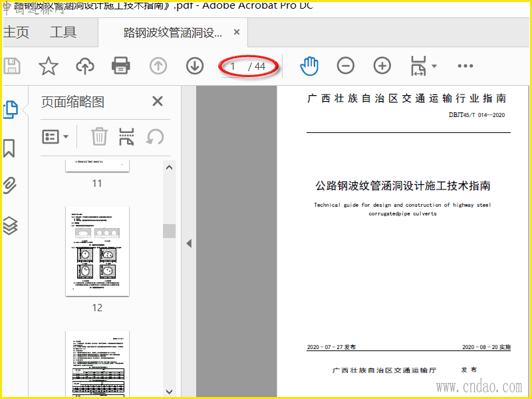This screenshot has width=532, height=399.
Task: Switch to the 工具 tab
Action: point(63,33)
